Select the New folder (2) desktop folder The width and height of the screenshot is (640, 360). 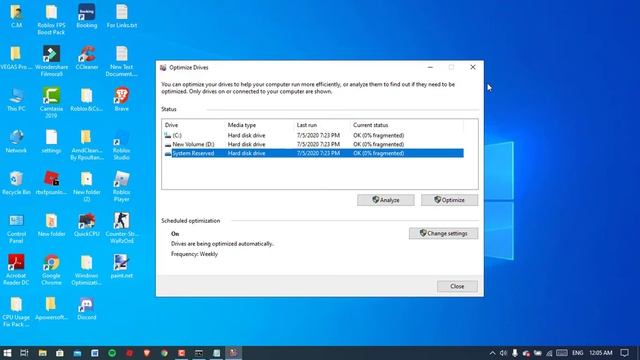click(x=87, y=187)
